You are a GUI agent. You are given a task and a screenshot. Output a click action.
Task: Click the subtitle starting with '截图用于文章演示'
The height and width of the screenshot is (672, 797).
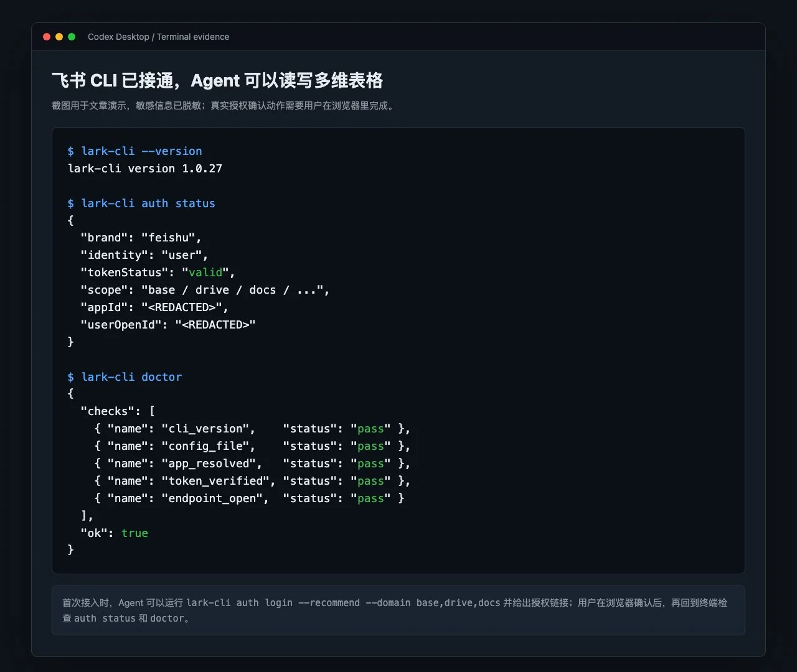click(x=224, y=106)
